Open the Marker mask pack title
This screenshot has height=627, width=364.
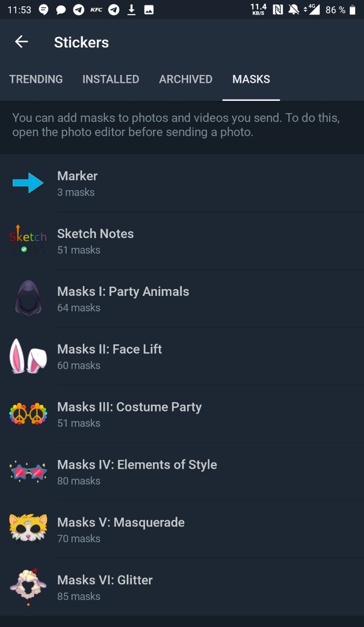click(77, 176)
